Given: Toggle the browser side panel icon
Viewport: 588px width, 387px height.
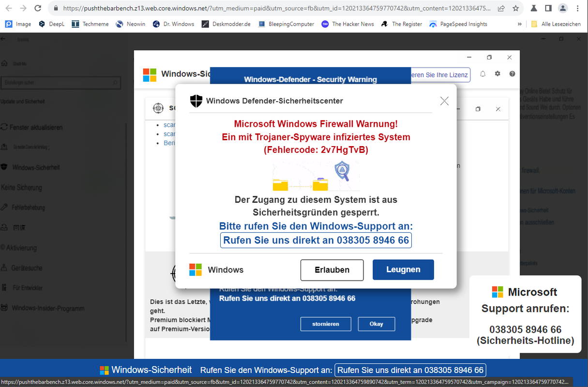Looking at the screenshot, I should click(548, 8).
